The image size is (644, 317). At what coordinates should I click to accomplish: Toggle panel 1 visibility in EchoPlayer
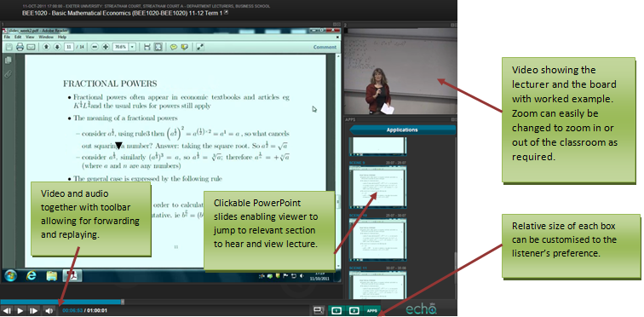pos(336,310)
